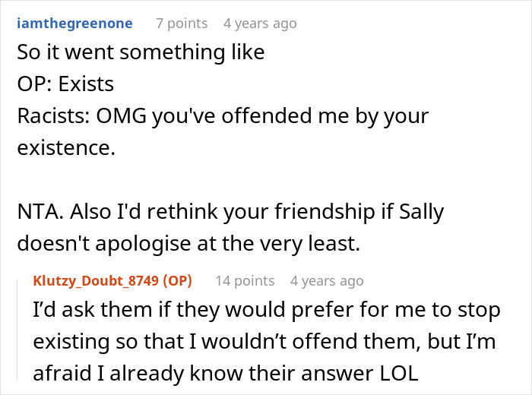The width and height of the screenshot is (532, 395).
Task: Click the 7 points score label
Action: (182, 24)
